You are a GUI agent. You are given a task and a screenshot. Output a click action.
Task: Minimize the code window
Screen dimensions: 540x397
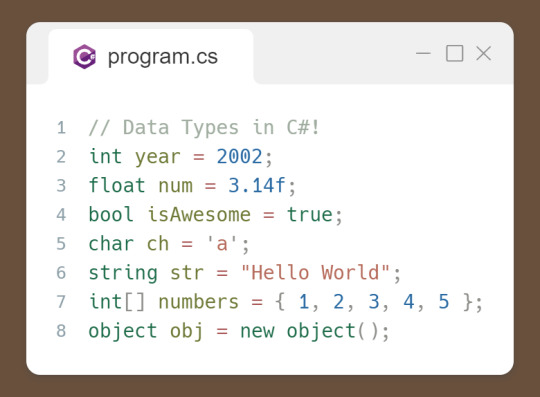(423, 53)
